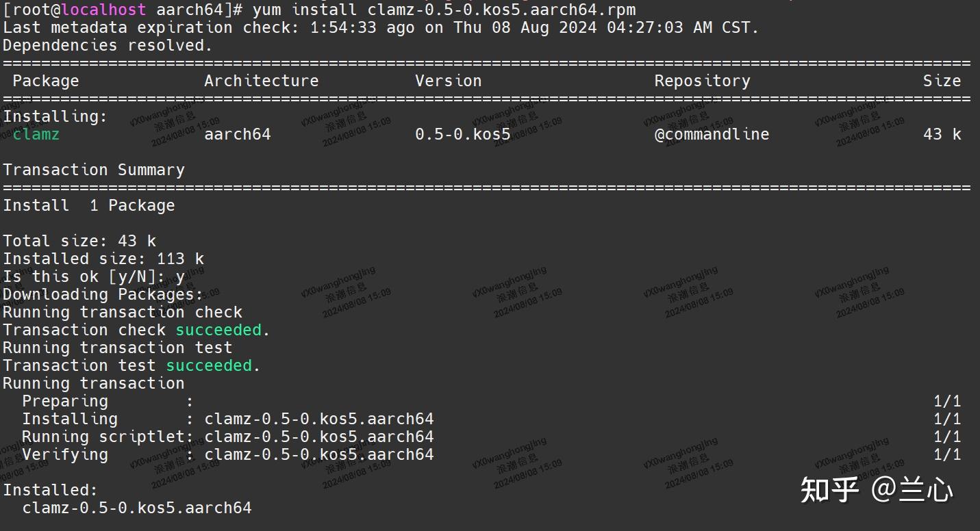This screenshot has width=980, height=531.
Task: Click the Size column header
Action: (942, 80)
